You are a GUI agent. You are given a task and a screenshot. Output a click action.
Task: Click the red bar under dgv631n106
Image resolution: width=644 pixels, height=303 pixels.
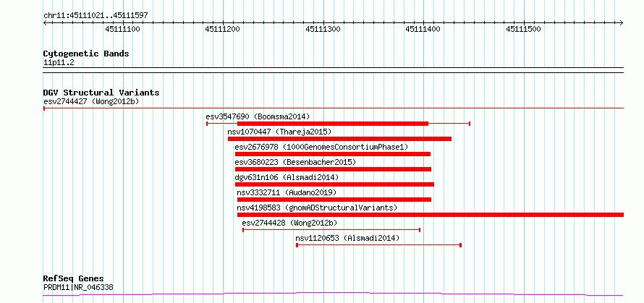pyautogui.click(x=334, y=184)
